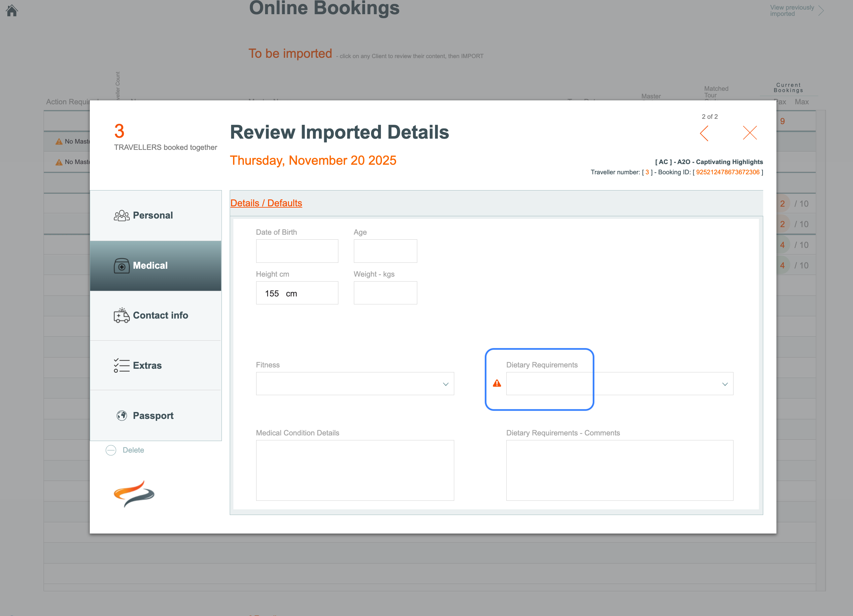
Task: Click the orange previous-traveller arrow
Action: click(x=704, y=133)
